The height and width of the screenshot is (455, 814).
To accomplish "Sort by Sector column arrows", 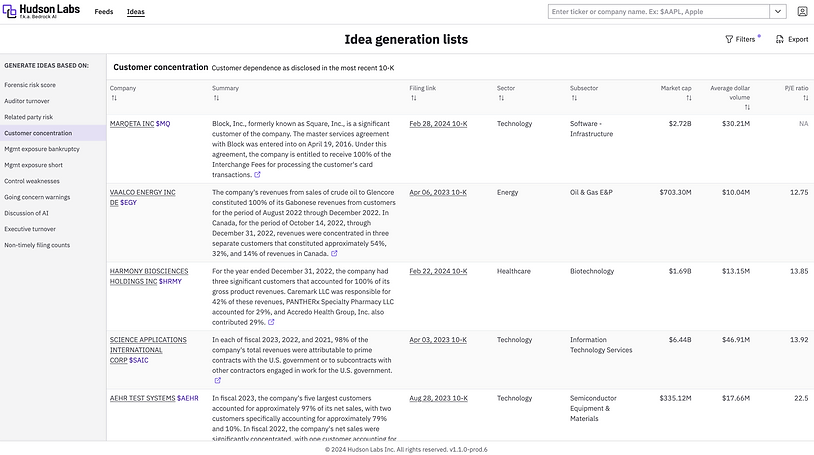I will 500,98.
